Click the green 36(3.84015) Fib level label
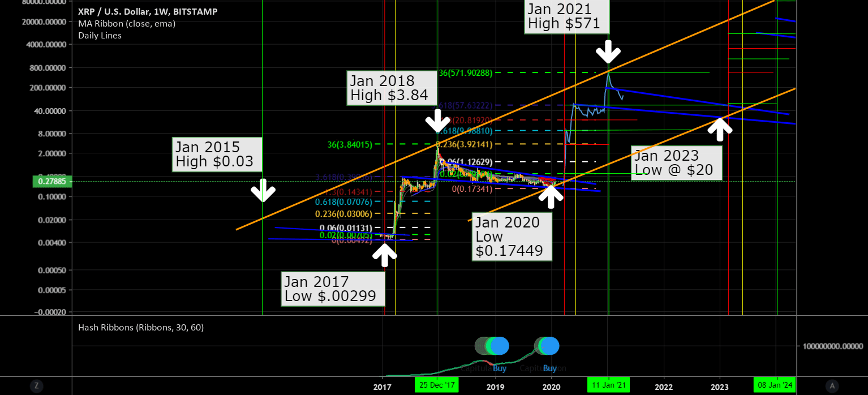 click(x=350, y=144)
